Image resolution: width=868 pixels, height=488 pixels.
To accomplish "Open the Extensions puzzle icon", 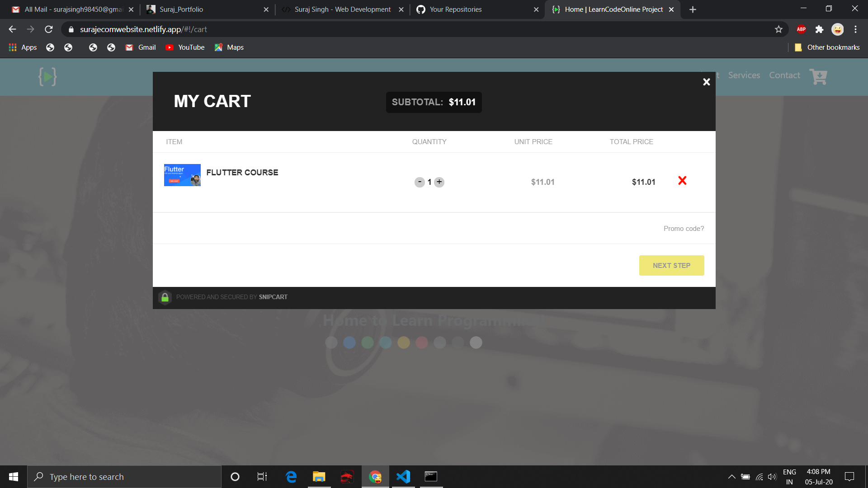I will click(819, 29).
